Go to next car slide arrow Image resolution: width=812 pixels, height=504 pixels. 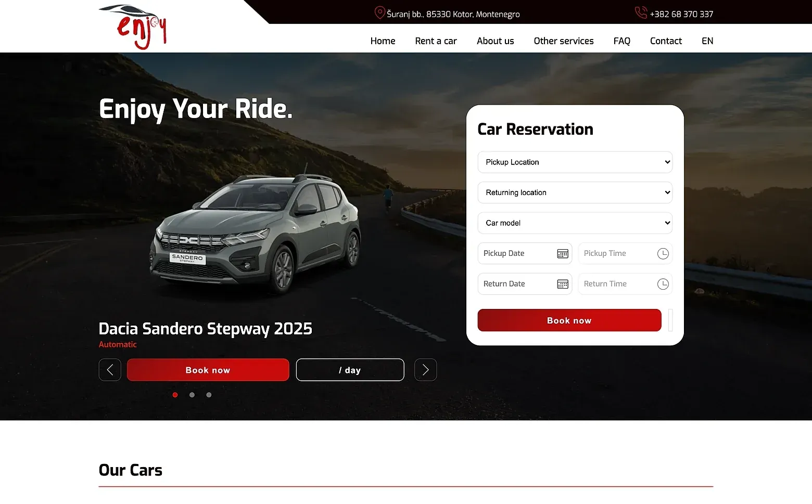426,370
